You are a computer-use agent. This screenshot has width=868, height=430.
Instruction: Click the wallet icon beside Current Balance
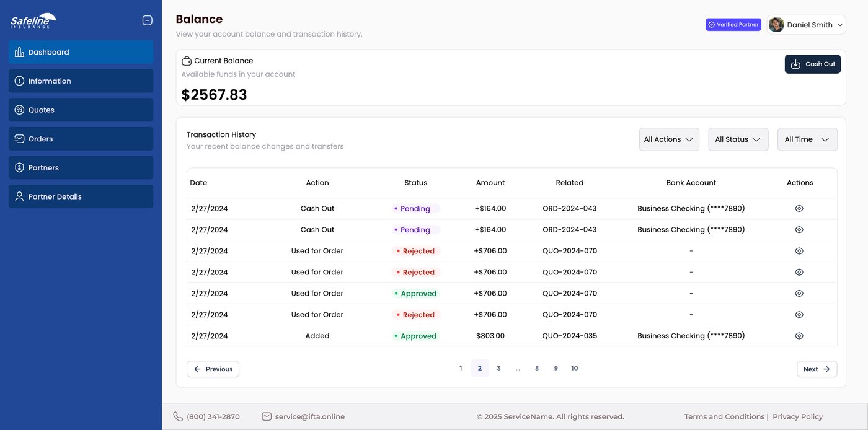187,61
